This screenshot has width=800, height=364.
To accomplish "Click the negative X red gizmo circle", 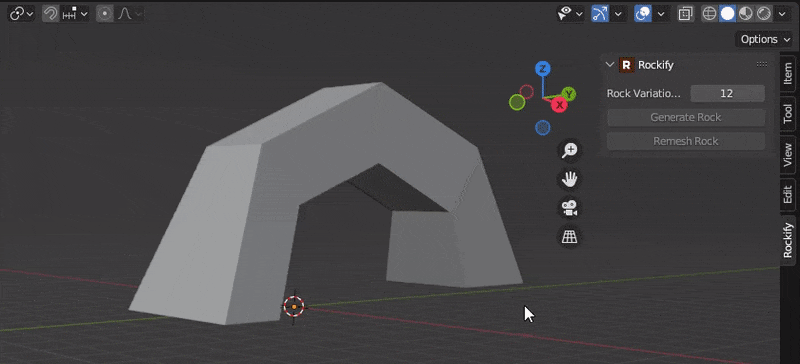I will click(527, 92).
